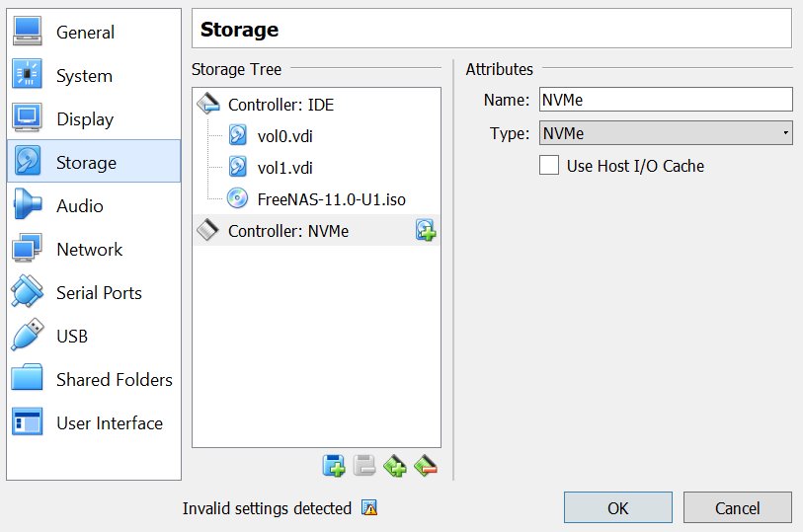Viewport: 803px width, 532px height.
Task: Remove the selected storage attachment
Action: [426, 466]
